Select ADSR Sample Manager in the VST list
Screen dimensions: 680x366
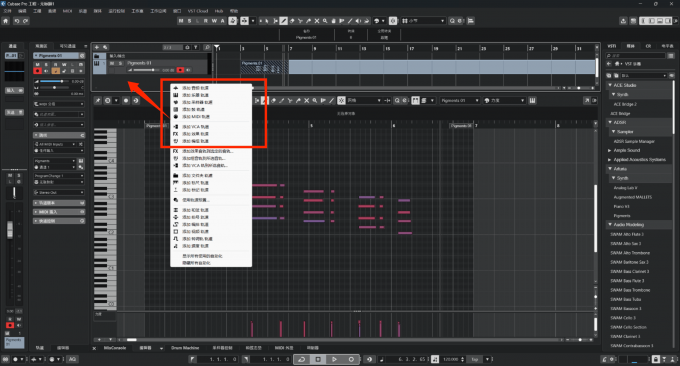[634, 141]
